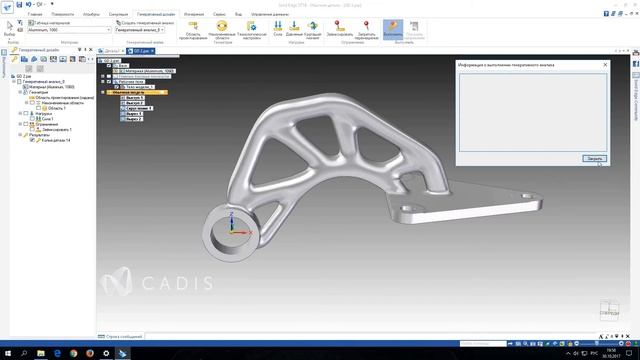The image size is (640, 360).
Task: Select the Fixed (Зафиксировать) constraint tool
Action: point(339,29)
